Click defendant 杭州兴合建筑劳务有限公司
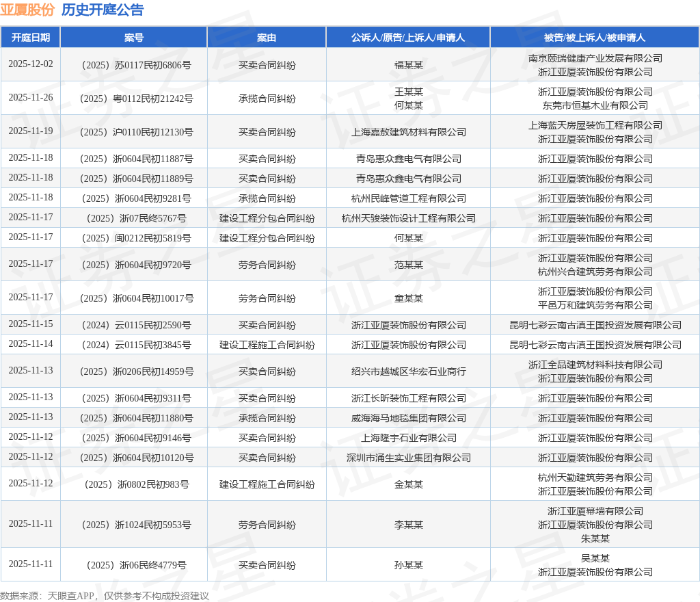The width and height of the screenshot is (700, 602). pyautogui.click(x=595, y=272)
